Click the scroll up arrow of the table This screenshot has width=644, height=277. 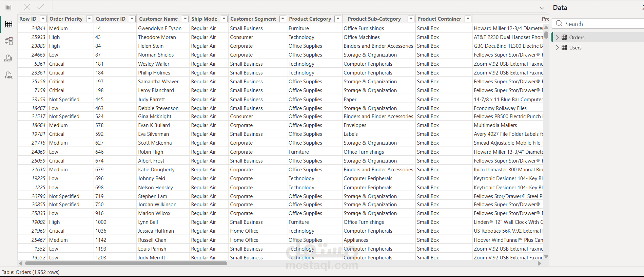[x=546, y=27]
